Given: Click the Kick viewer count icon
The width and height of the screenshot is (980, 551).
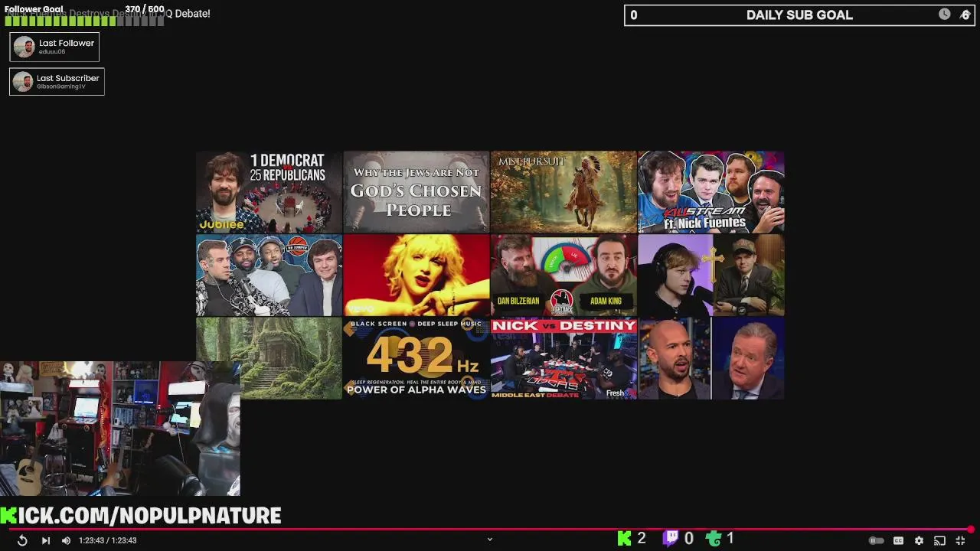Looking at the screenshot, I should (x=625, y=539).
